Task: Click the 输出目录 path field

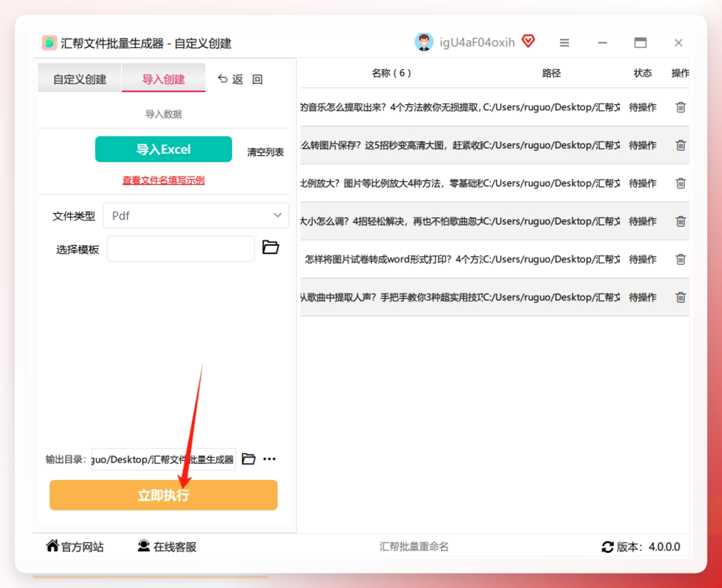Action: (x=163, y=459)
